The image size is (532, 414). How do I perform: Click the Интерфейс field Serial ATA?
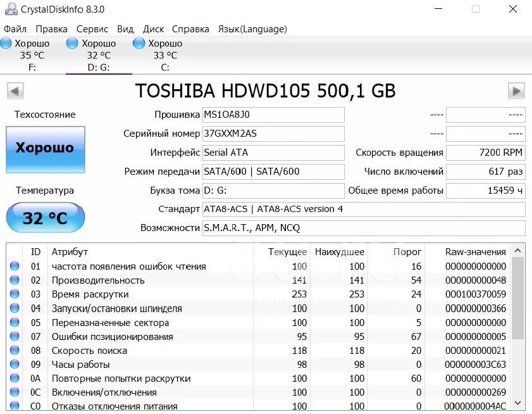(273, 153)
